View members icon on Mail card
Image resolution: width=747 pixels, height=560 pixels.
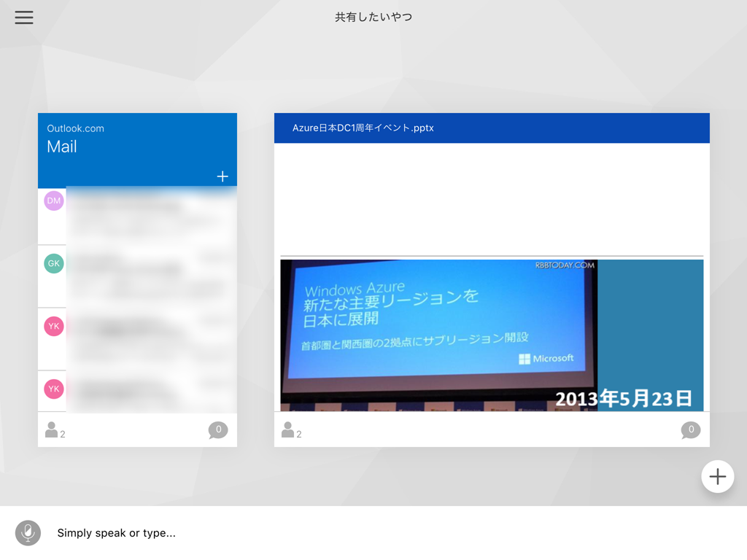pyautogui.click(x=55, y=430)
